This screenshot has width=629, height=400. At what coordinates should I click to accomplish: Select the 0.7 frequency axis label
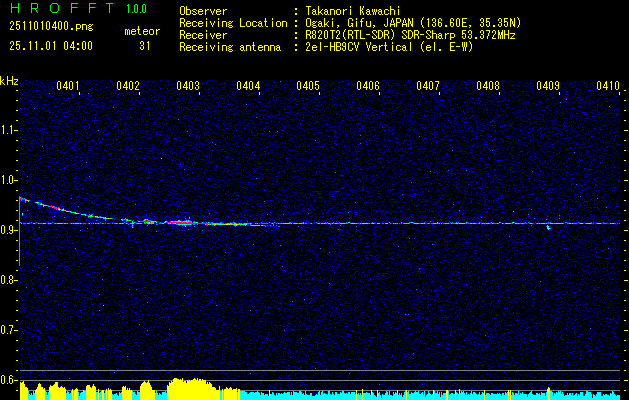(x=9, y=330)
